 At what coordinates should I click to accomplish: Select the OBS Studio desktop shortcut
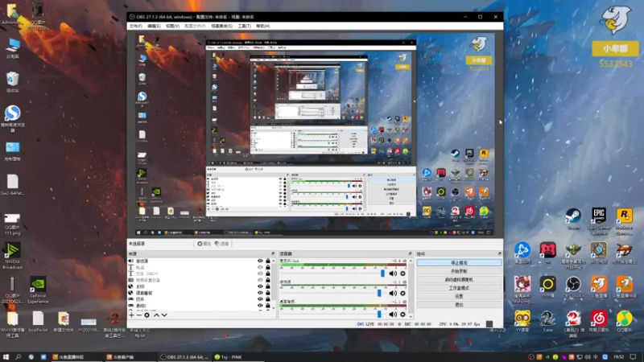pyautogui.click(x=573, y=287)
